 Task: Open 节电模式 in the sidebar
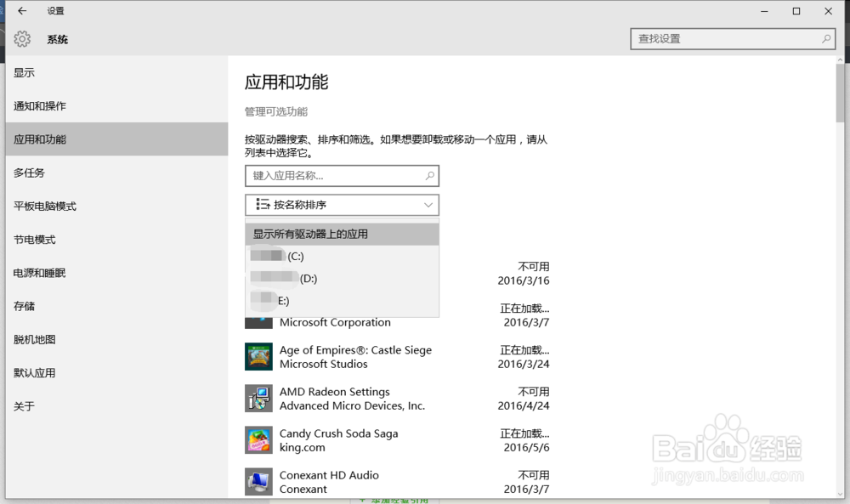[116, 240]
